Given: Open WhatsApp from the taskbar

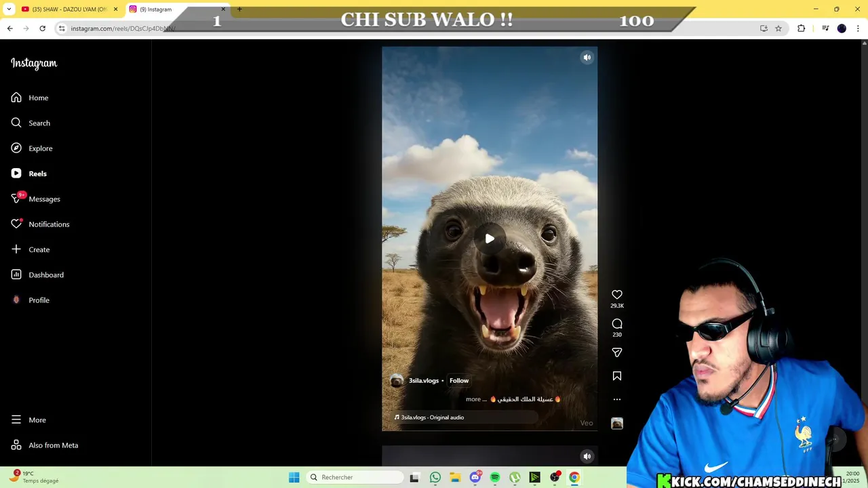Looking at the screenshot, I should click(x=435, y=477).
